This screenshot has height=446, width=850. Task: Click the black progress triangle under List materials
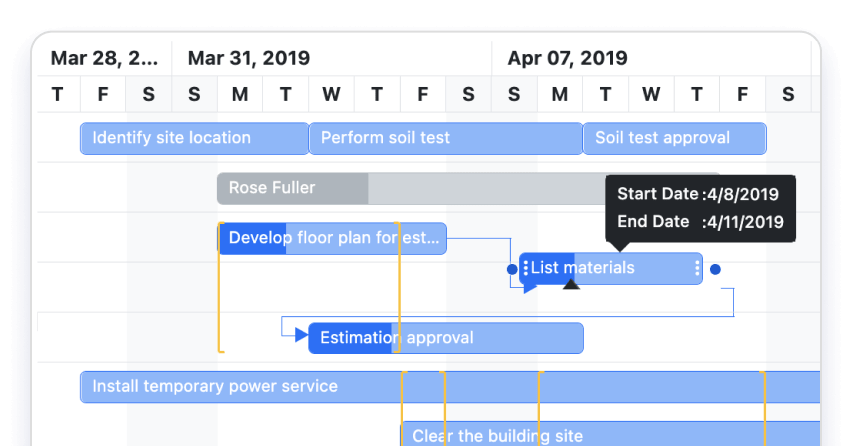click(571, 284)
